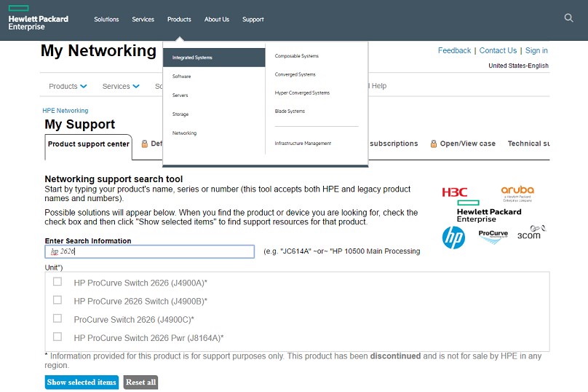Click the Show selected items button
The width and height of the screenshot is (588, 392).
(x=82, y=383)
